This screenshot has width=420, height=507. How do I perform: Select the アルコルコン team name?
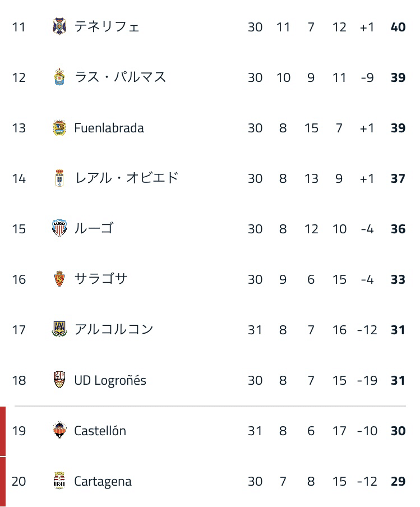114,329
